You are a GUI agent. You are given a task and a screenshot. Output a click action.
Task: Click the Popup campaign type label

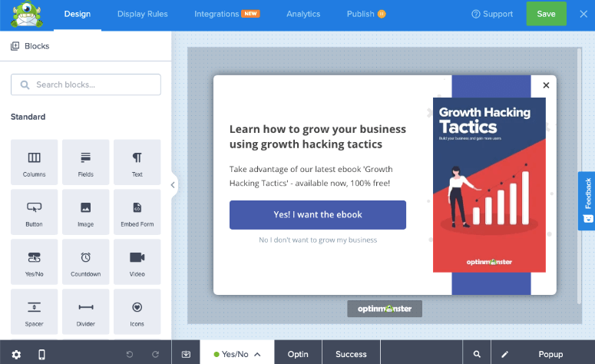550,354
